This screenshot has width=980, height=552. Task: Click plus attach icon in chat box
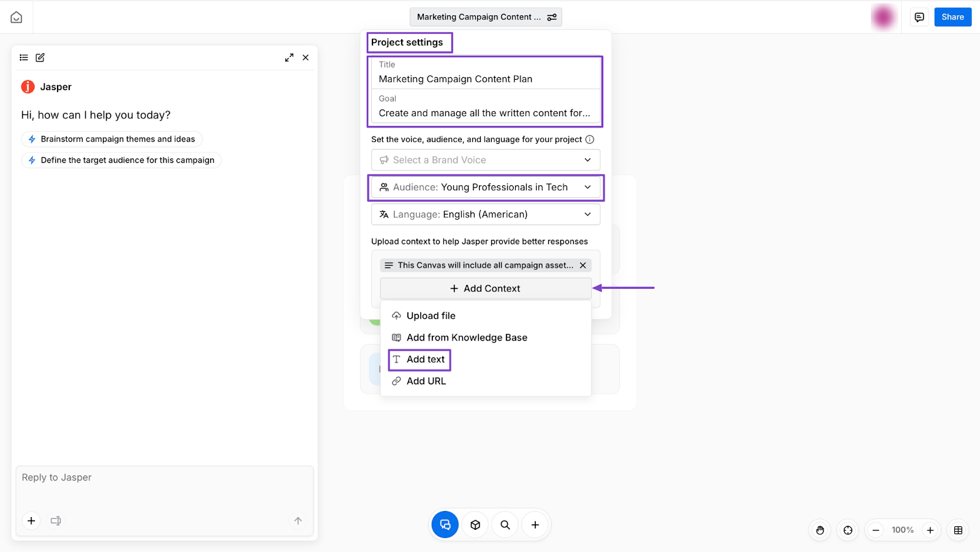(x=31, y=521)
